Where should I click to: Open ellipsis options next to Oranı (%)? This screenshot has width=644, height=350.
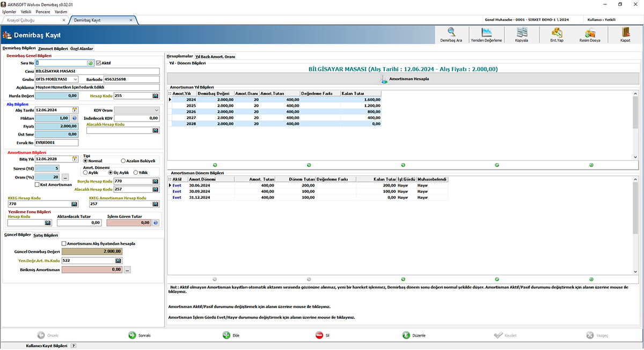tap(65, 177)
